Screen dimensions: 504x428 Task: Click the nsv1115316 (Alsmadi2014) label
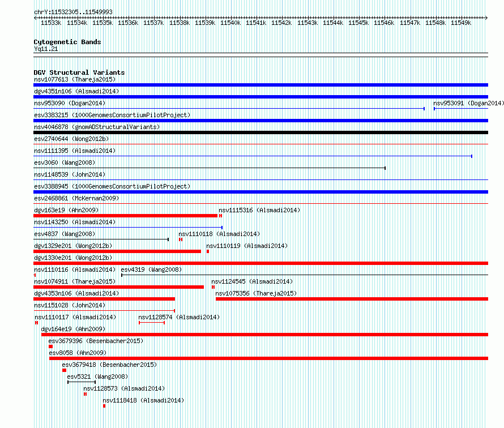point(259,210)
